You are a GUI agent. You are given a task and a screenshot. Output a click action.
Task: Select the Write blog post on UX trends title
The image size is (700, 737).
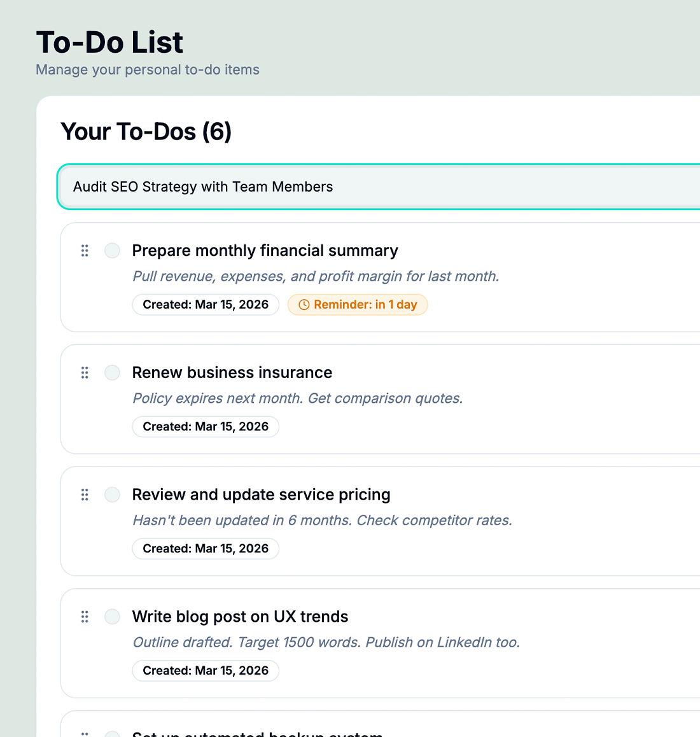(241, 617)
